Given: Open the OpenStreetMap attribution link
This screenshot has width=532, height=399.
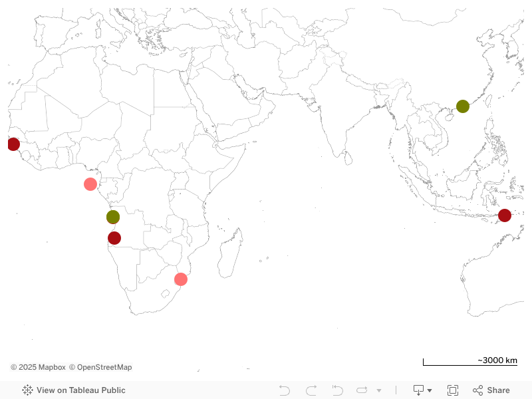Looking at the screenshot, I should coord(100,367).
